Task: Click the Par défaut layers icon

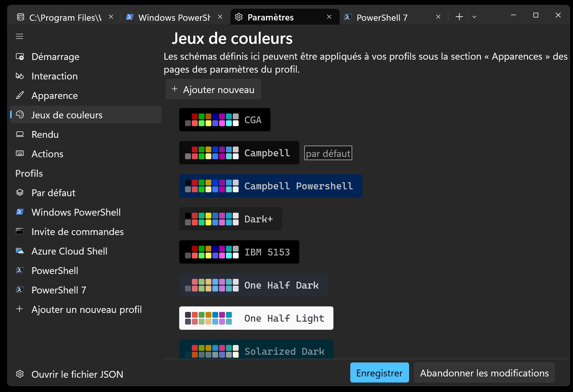Action: pos(20,193)
